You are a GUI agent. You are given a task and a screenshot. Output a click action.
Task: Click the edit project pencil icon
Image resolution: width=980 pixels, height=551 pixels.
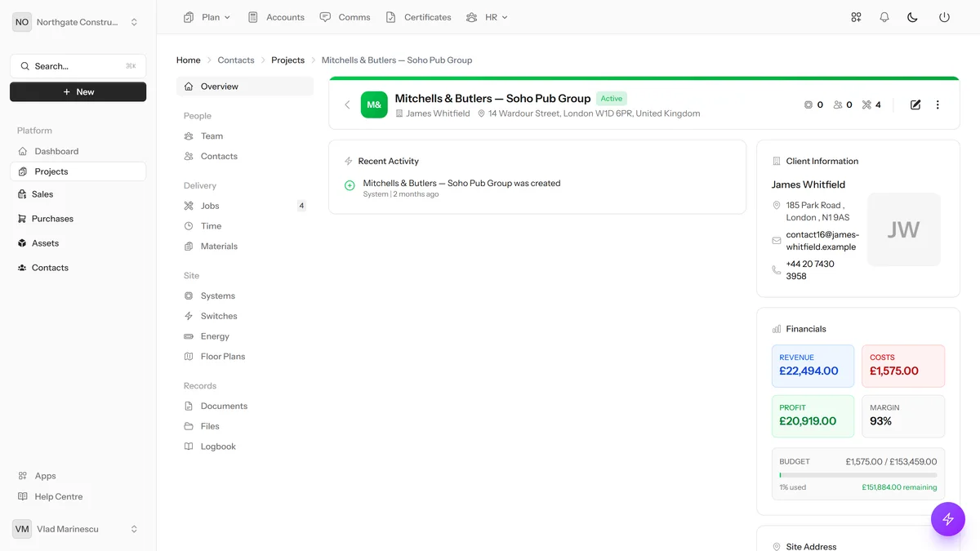tap(915, 104)
